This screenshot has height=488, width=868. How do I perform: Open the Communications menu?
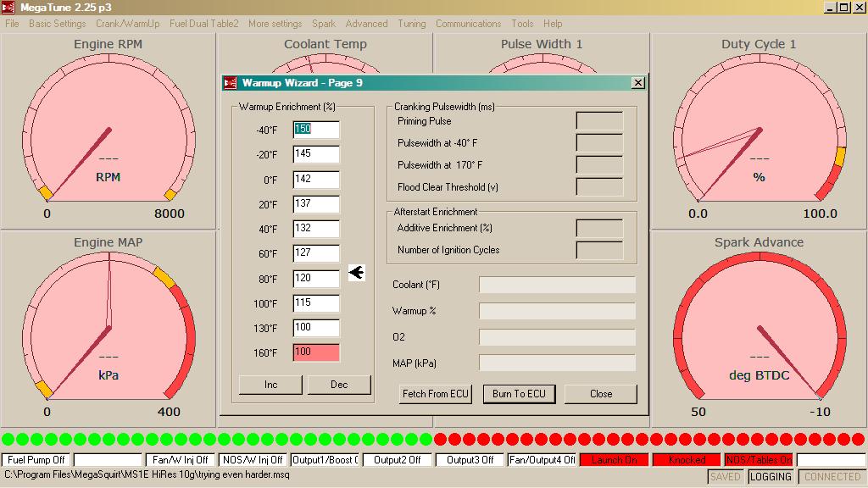(468, 24)
